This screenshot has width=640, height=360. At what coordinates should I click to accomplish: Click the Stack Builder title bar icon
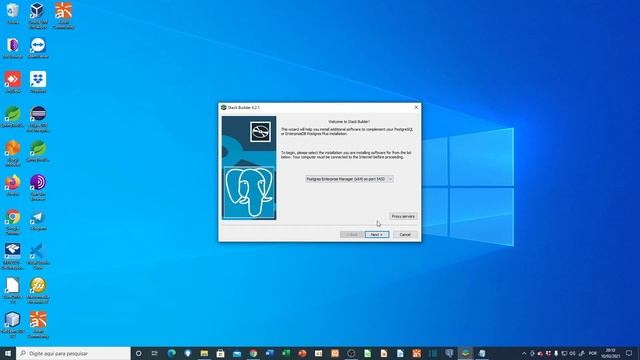pos(224,107)
